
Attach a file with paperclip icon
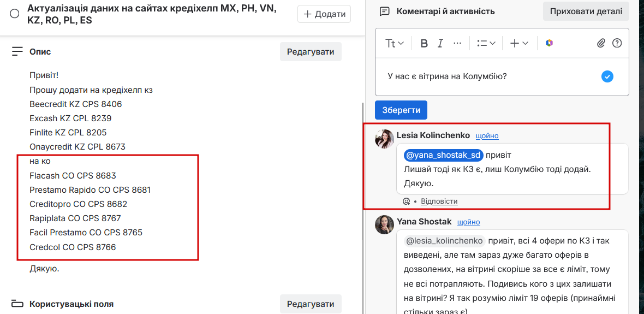click(x=601, y=43)
